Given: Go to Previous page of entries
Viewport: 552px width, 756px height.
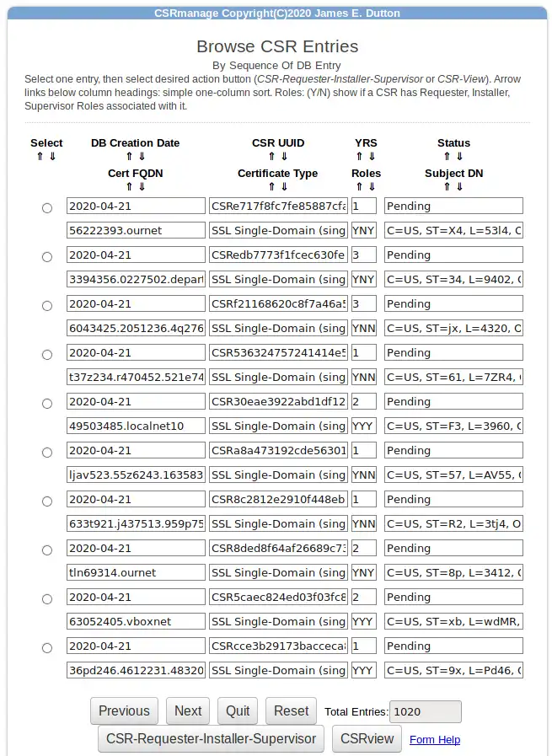Looking at the screenshot, I should point(124,710).
